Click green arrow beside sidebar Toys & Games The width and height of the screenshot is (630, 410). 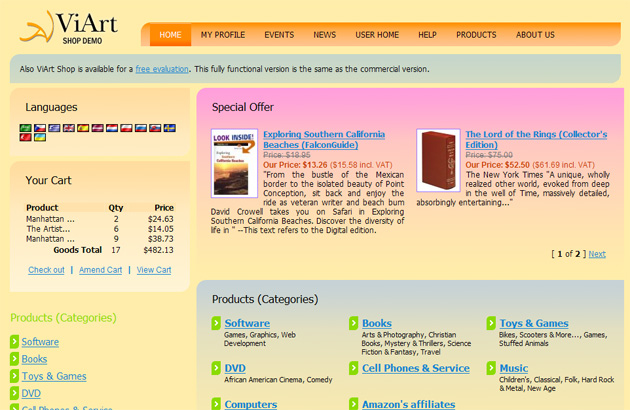coord(14,376)
